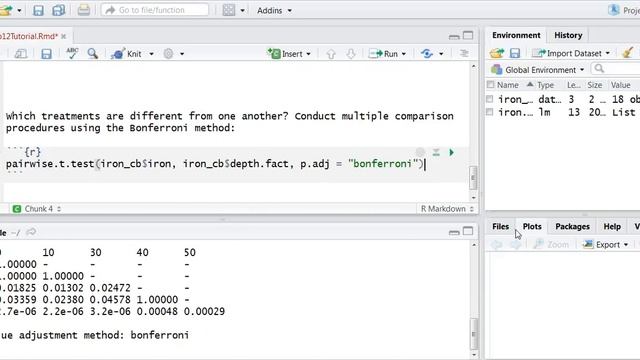The height and width of the screenshot is (360, 640).
Task: Minimize the console pane
Action: pyautogui.click(x=454, y=232)
